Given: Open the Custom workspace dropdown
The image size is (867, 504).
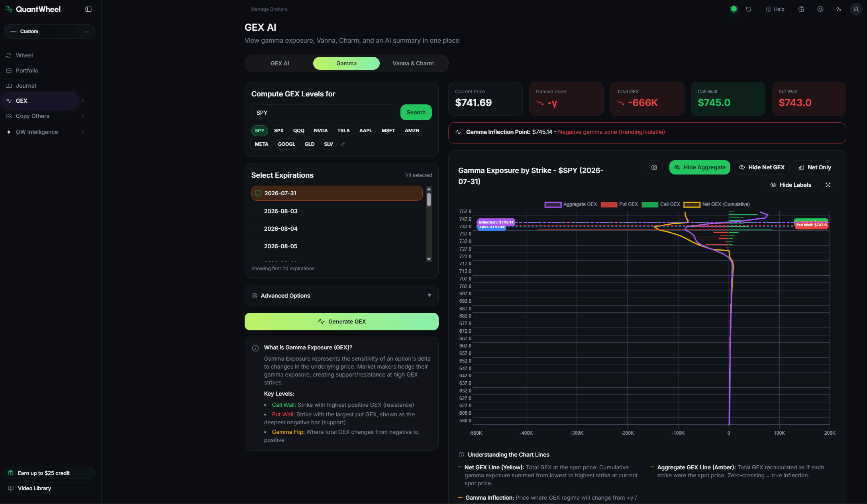Looking at the screenshot, I should (49, 31).
